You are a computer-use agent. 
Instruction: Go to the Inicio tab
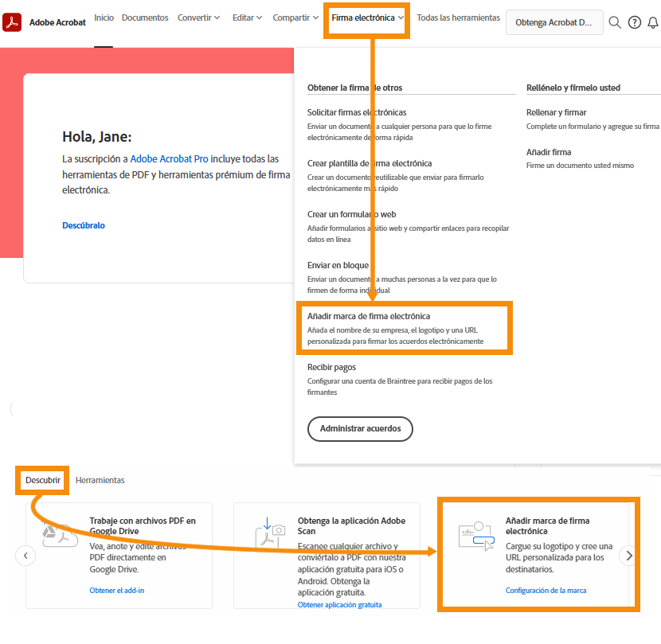click(104, 18)
